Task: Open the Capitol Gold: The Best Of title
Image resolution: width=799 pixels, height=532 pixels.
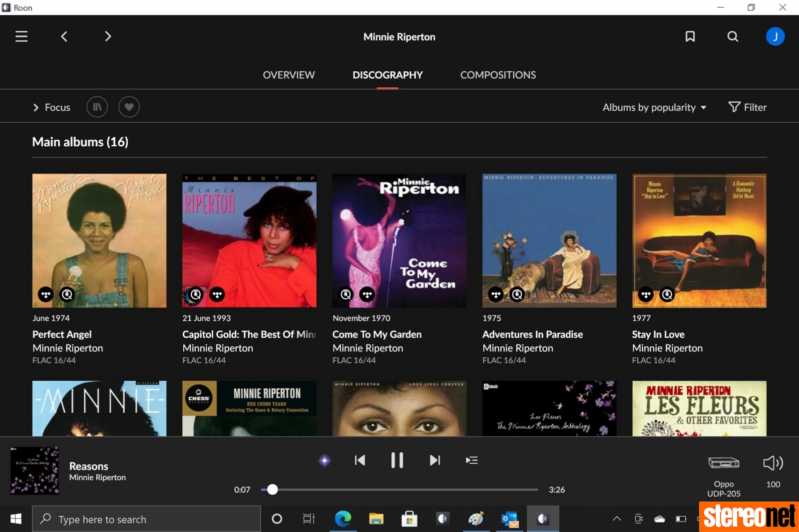Action: click(249, 334)
